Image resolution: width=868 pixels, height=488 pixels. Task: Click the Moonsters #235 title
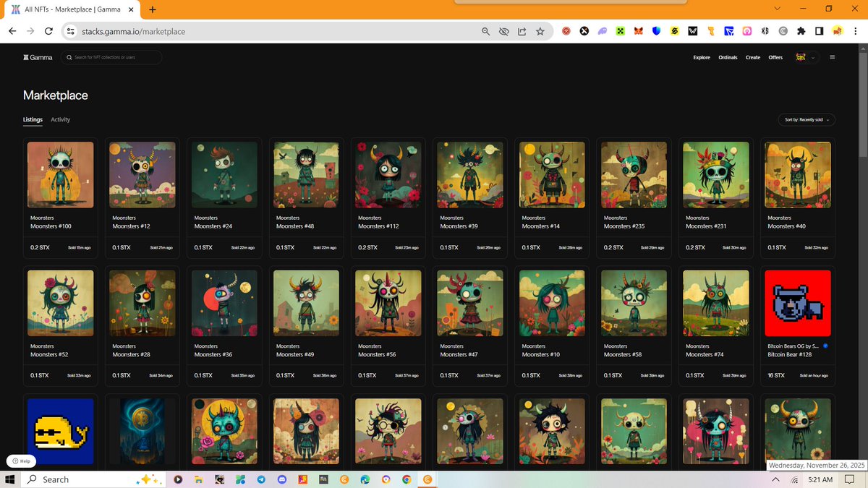(624, 226)
